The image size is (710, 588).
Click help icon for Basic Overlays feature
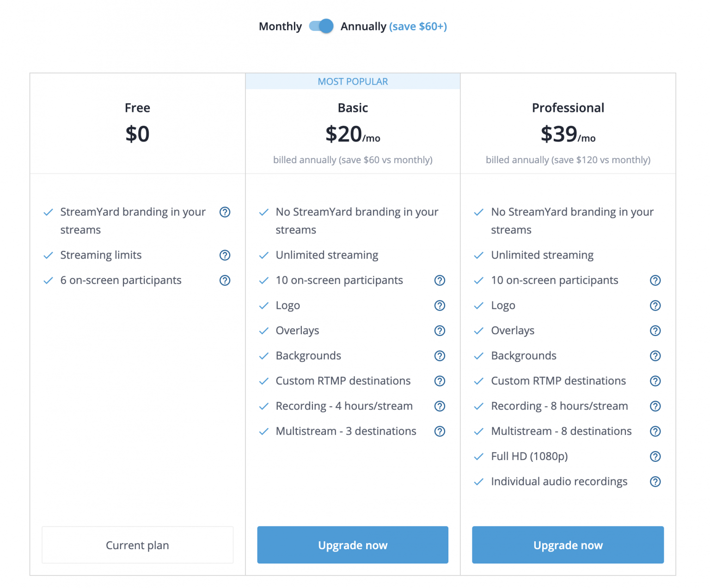pos(440,331)
